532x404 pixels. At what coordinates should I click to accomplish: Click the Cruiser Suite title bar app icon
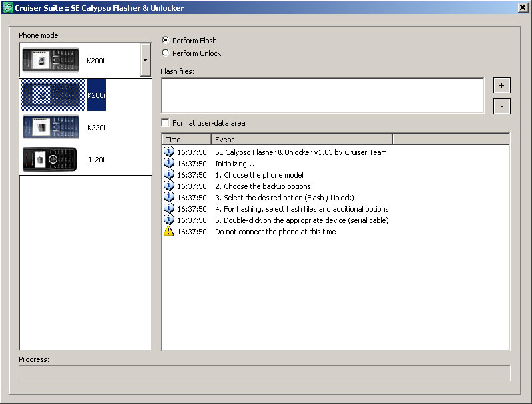pyautogui.click(x=7, y=7)
